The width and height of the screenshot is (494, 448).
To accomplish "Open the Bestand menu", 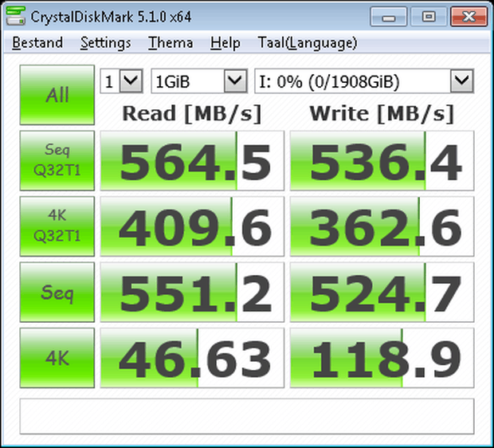I will pos(37,43).
